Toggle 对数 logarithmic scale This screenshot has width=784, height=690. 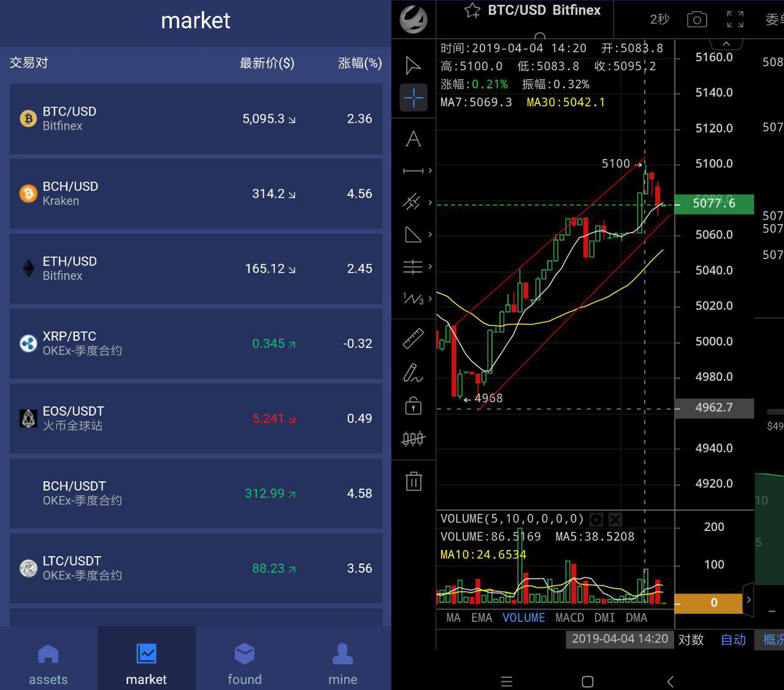(x=691, y=640)
